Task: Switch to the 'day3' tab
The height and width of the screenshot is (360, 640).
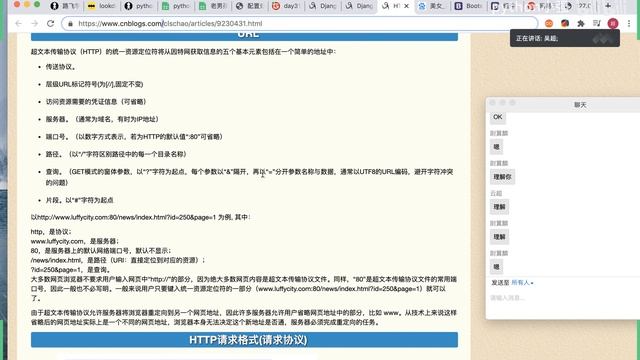Action: 287,6
